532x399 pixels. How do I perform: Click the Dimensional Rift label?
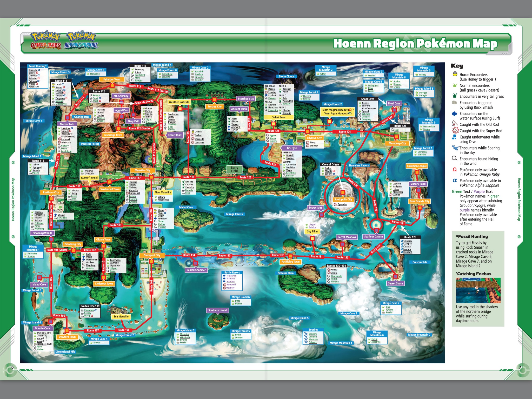coord(65,352)
